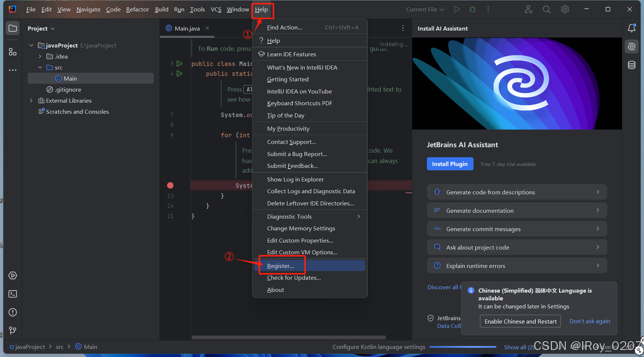Open the Code With Me user icon
644x357 pixels.
(x=528, y=9)
